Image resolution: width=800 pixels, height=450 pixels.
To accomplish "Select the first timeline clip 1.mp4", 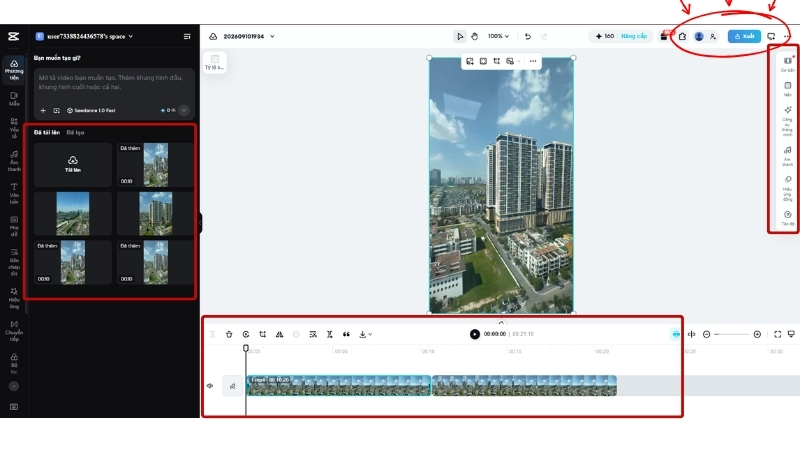I will (338, 386).
